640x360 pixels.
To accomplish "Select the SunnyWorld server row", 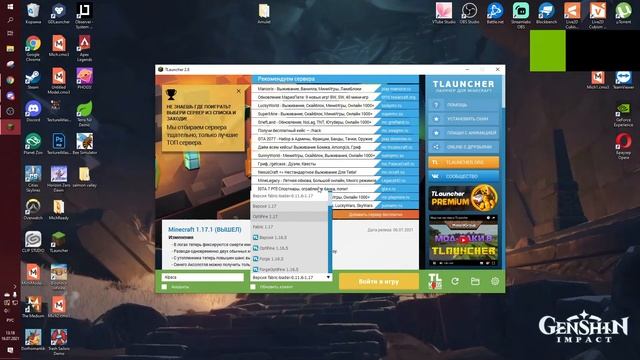I will click(335, 156).
